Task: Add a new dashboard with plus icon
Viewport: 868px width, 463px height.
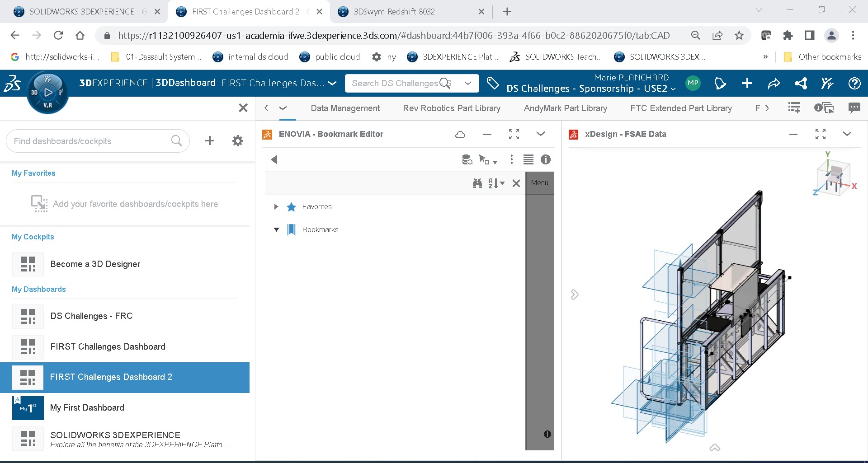Action: (x=209, y=141)
